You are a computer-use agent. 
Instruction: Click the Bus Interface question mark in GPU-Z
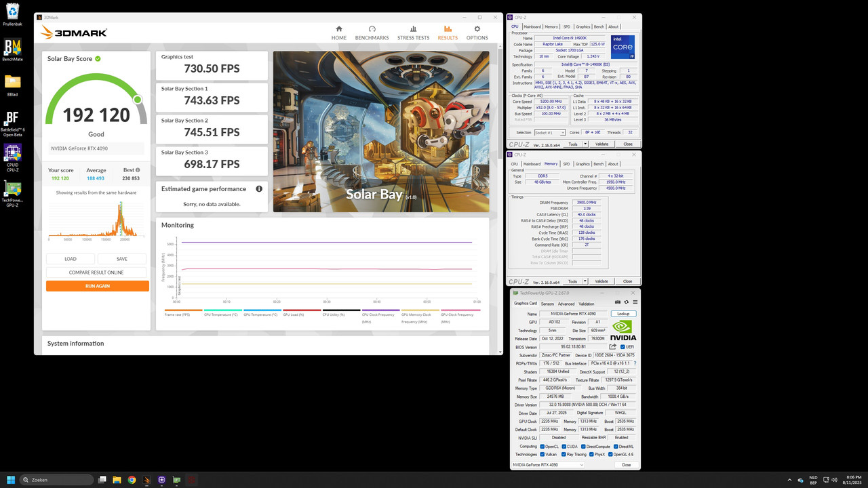tap(635, 363)
